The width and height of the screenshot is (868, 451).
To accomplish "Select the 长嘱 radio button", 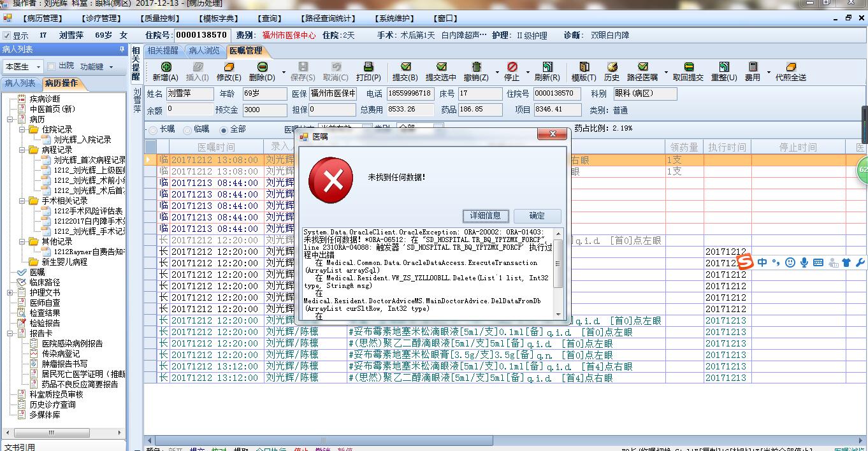I will click(153, 129).
